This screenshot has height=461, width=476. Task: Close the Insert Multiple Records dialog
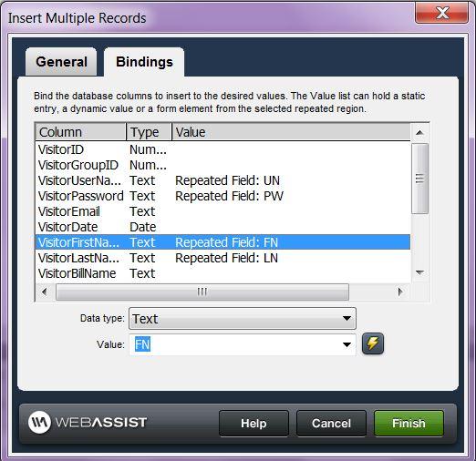point(441,13)
